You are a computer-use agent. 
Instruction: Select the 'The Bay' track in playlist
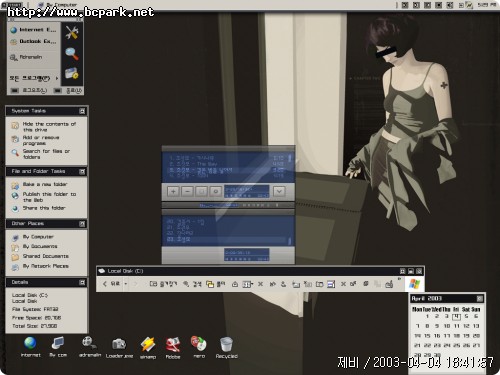(226, 164)
